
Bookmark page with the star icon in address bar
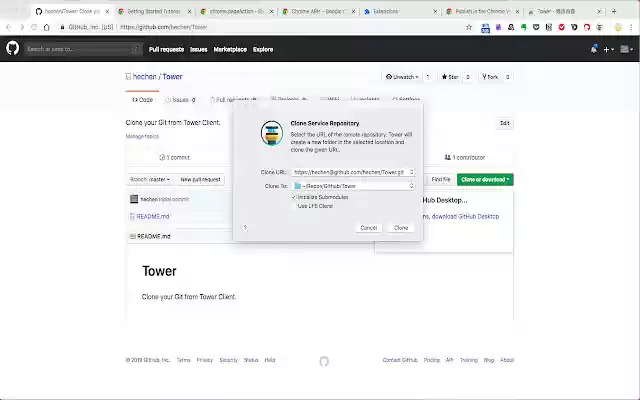(x=469, y=27)
